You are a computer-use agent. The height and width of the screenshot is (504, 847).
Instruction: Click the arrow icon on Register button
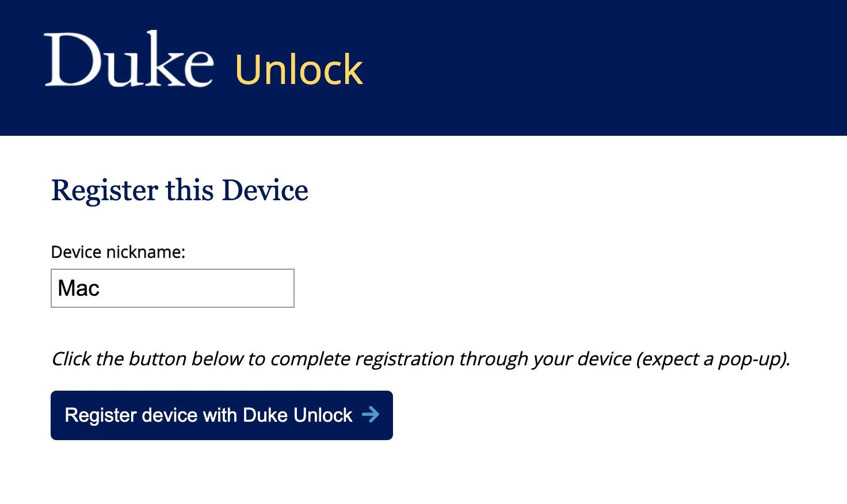[371, 414]
